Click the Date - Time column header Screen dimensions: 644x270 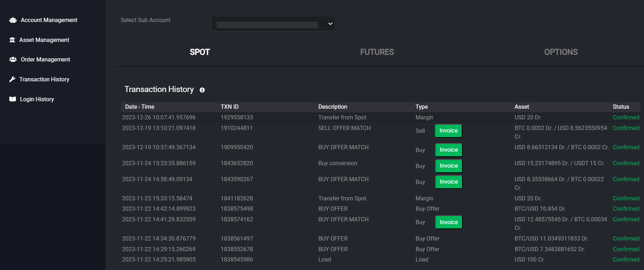click(x=140, y=107)
